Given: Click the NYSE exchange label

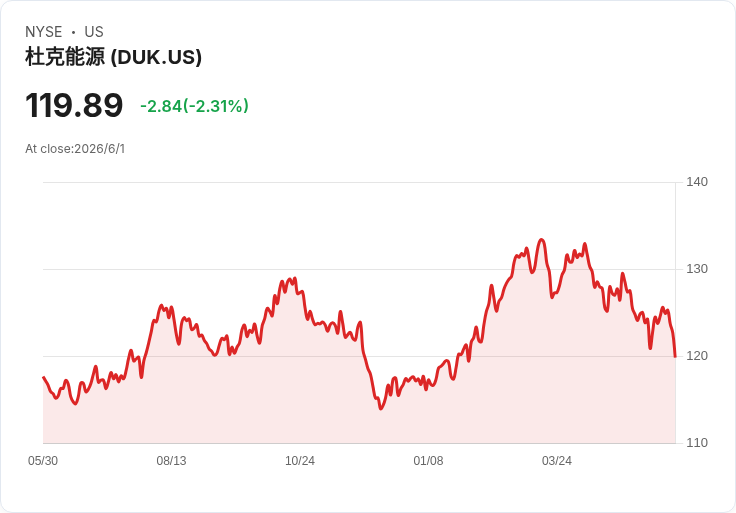Looking at the screenshot, I should coord(44,32).
